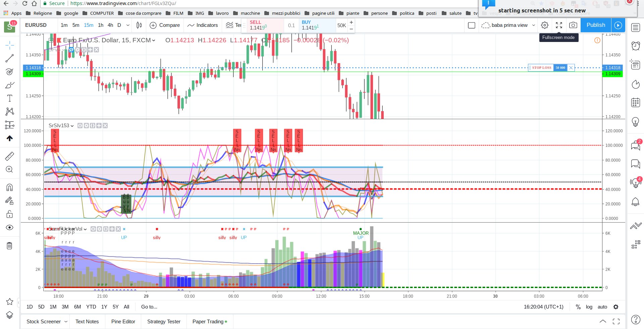This screenshot has height=329, width=644.
Task: Open public chat with 2 notifications
Action: click(x=636, y=145)
